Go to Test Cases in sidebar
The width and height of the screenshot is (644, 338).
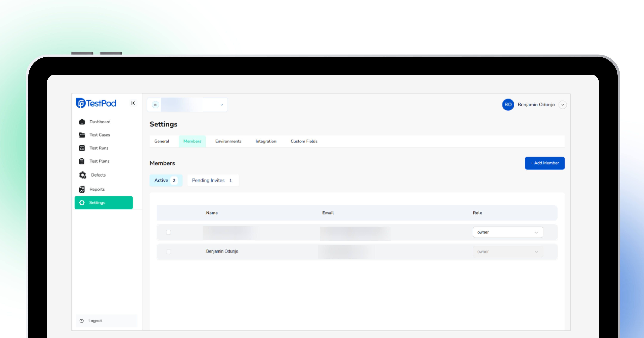(100, 135)
